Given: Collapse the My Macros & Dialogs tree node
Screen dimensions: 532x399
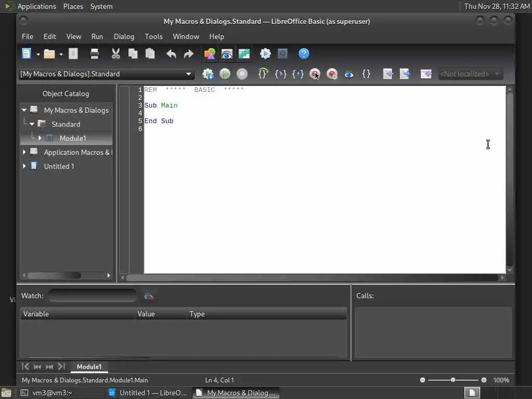Looking at the screenshot, I should coord(24,110).
